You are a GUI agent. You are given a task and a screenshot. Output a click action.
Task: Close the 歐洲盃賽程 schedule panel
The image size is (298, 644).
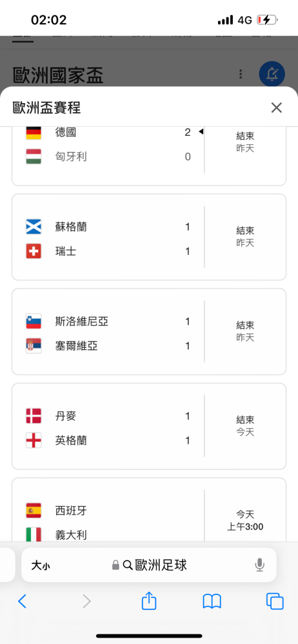(276, 108)
